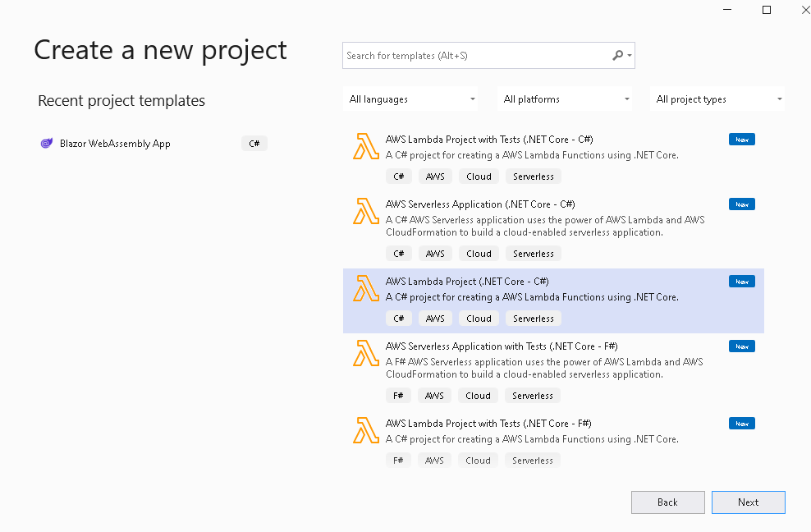Click Serverless tag under AWS Lambda Project with Tests F#

click(x=533, y=460)
